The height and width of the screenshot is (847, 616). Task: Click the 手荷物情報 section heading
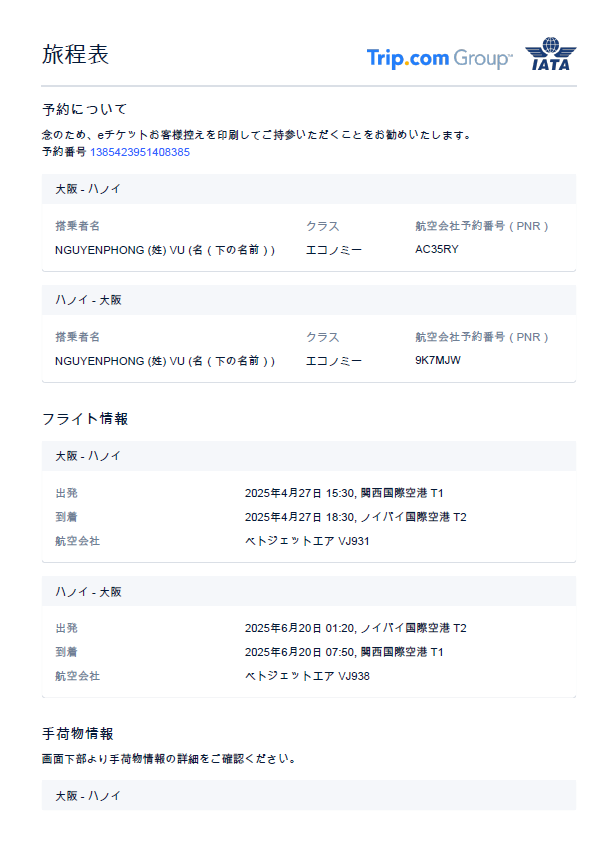[84, 733]
